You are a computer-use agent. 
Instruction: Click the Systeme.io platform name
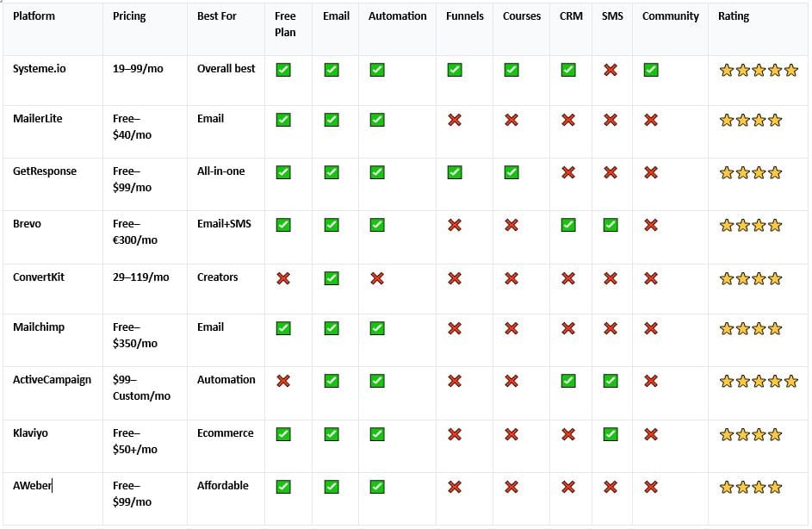pos(40,69)
